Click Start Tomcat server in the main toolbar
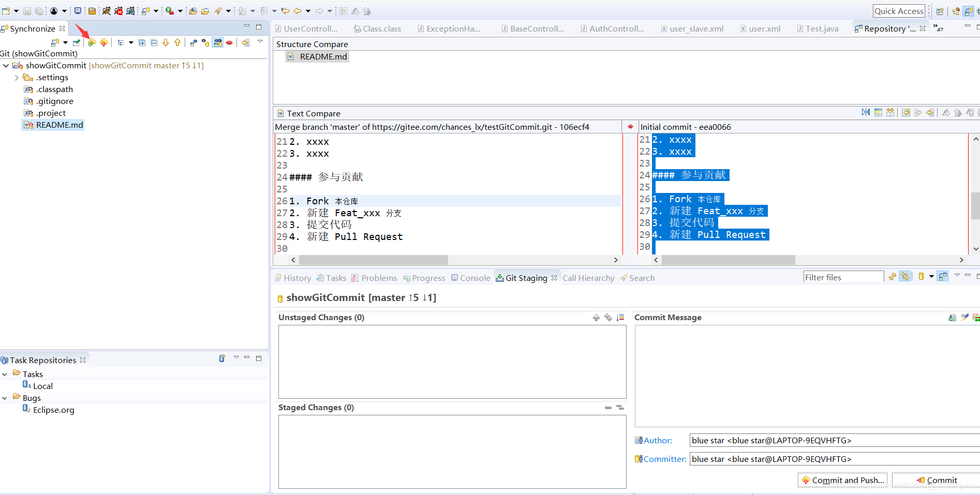The height and width of the screenshot is (495, 980). (x=106, y=11)
